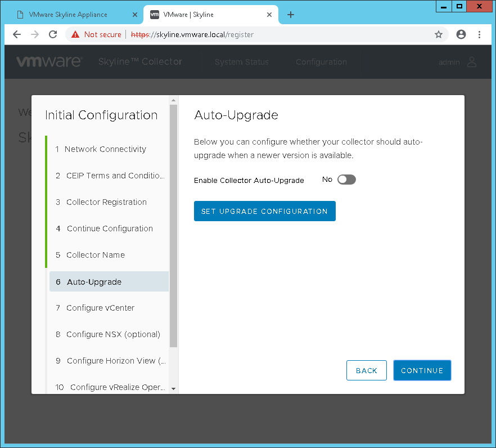Select step 10 Configure vRealize Operations
Image resolution: width=496 pixels, height=448 pixels.
(109, 387)
